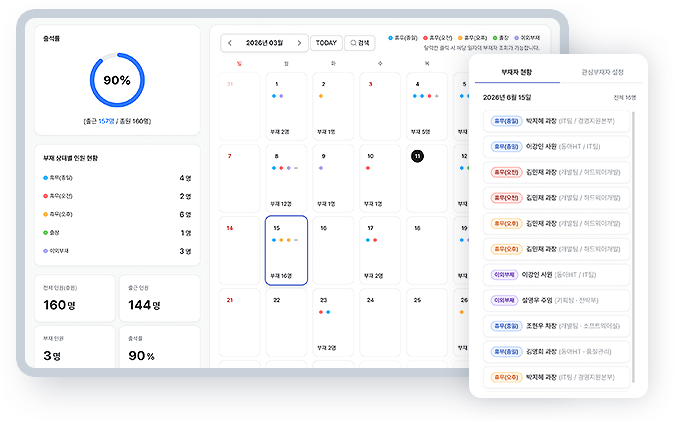Viewport: 693px width, 421px height.
Task: Select calendar day 14
Action: [x=240, y=250]
